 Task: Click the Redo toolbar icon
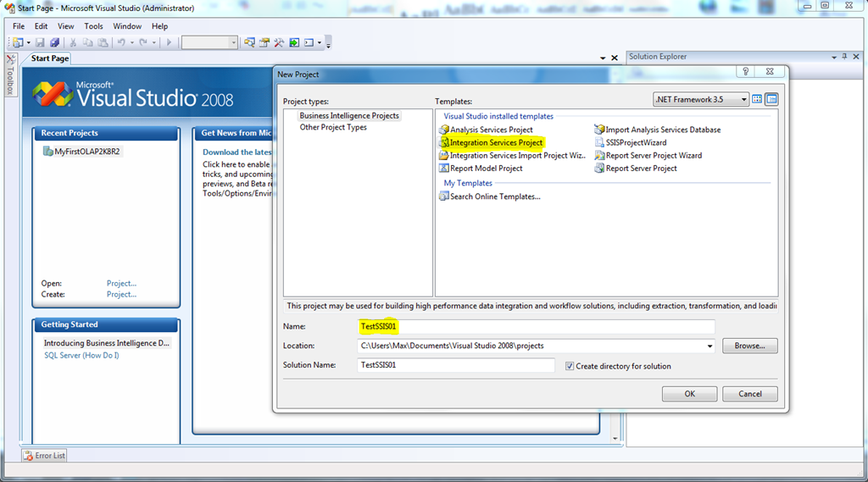[x=143, y=42]
